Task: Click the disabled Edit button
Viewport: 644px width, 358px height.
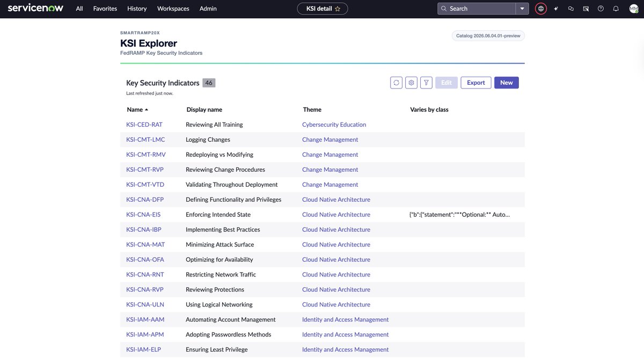Action: click(x=447, y=83)
